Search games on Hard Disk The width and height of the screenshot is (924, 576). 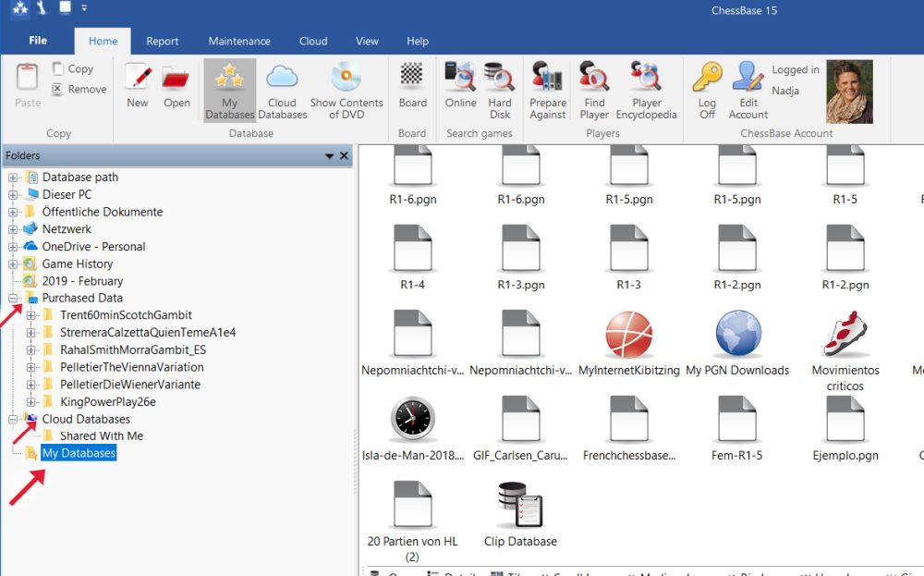click(500, 91)
